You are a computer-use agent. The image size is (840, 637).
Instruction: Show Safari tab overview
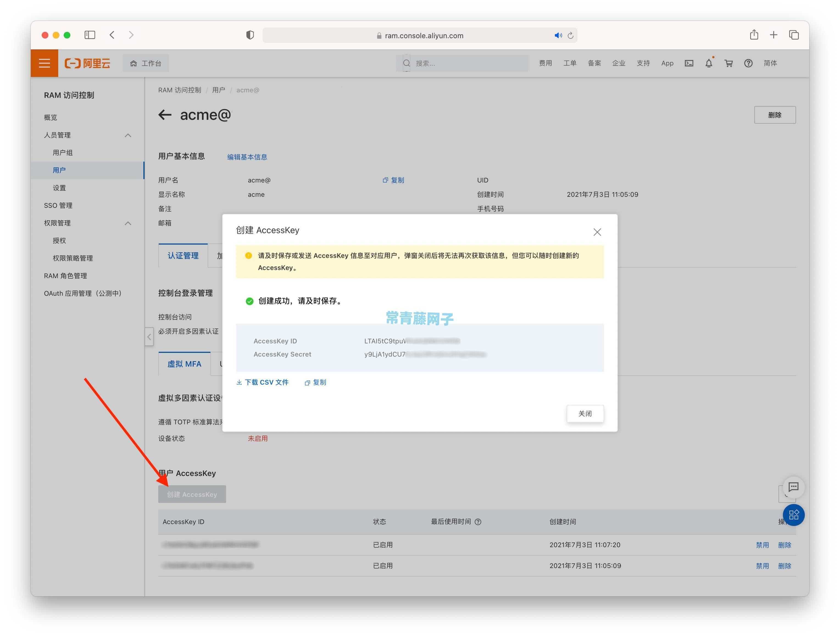pyautogui.click(x=794, y=35)
